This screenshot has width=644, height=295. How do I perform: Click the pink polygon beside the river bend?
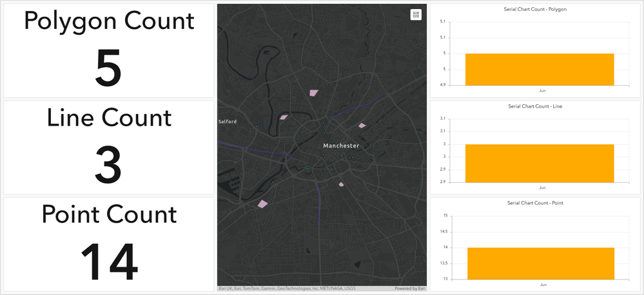(x=284, y=117)
